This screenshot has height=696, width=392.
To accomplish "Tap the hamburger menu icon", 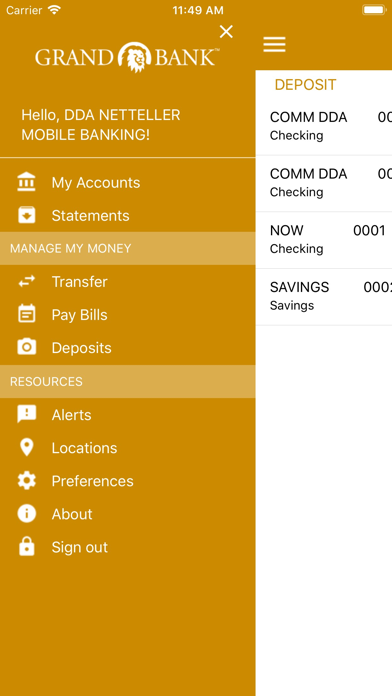I will pos(274,44).
